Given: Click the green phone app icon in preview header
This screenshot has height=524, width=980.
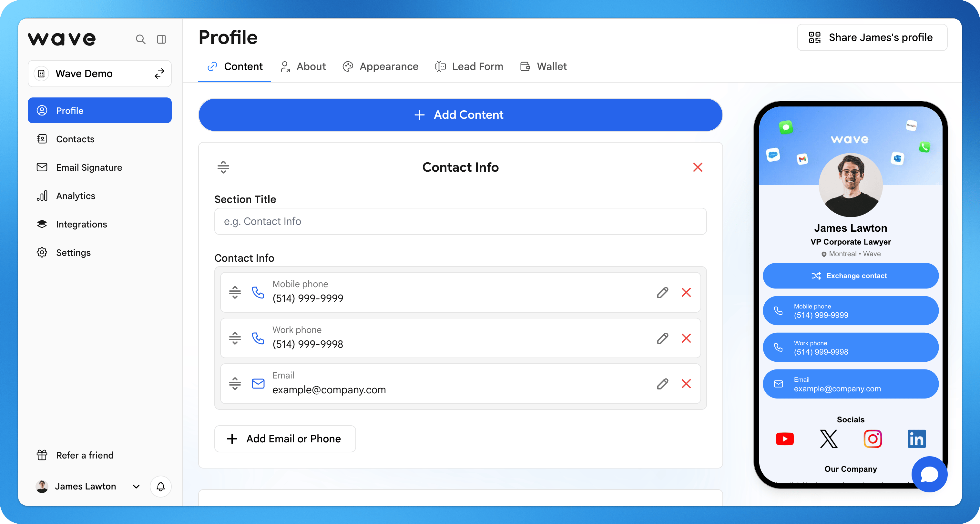Looking at the screenshot, I should tap(924, 147).
